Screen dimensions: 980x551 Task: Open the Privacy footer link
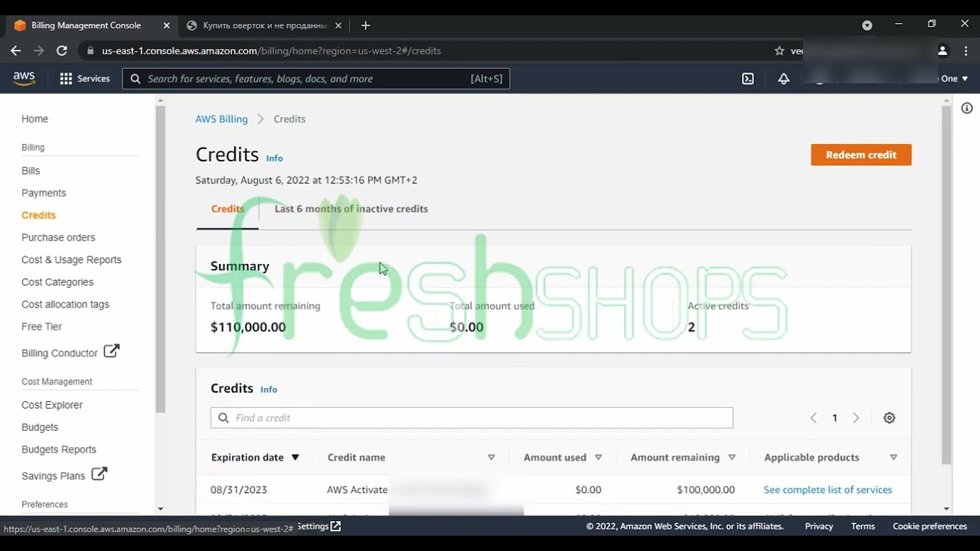(818, 527)
